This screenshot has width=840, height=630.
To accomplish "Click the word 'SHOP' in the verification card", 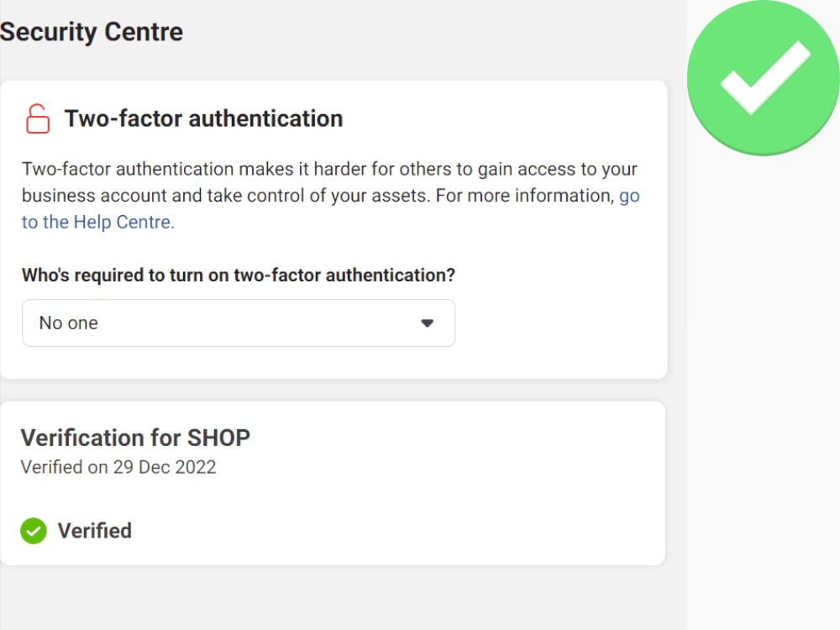I will (218, 438).
